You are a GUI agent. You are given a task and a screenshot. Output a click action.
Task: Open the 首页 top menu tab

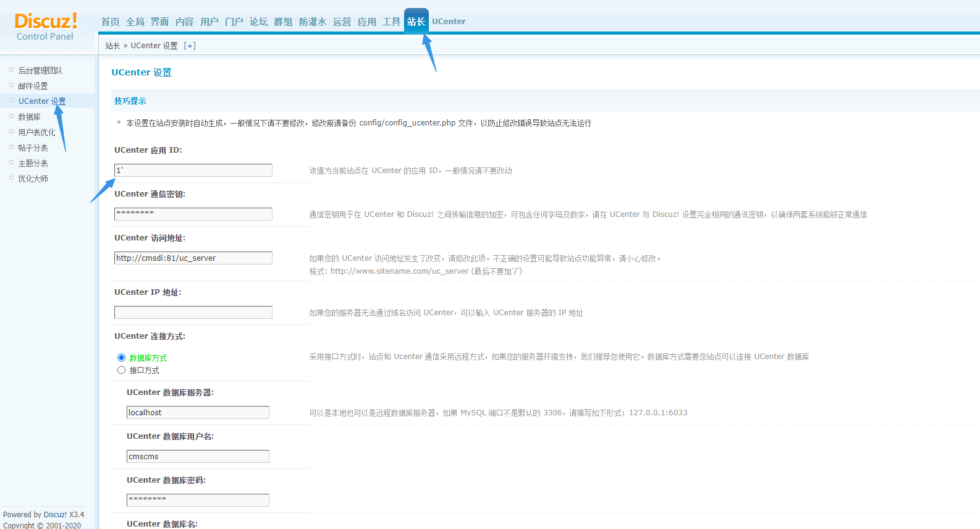(110, 22)
